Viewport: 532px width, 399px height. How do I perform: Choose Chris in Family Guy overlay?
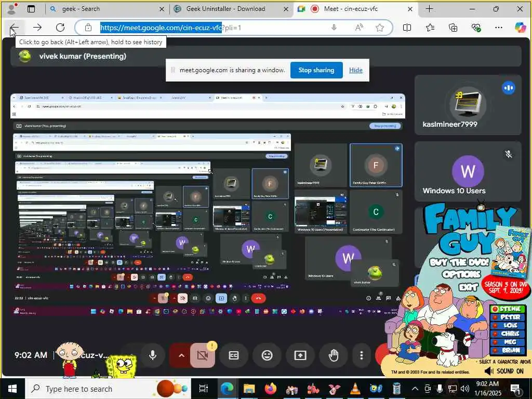[508, 334]
